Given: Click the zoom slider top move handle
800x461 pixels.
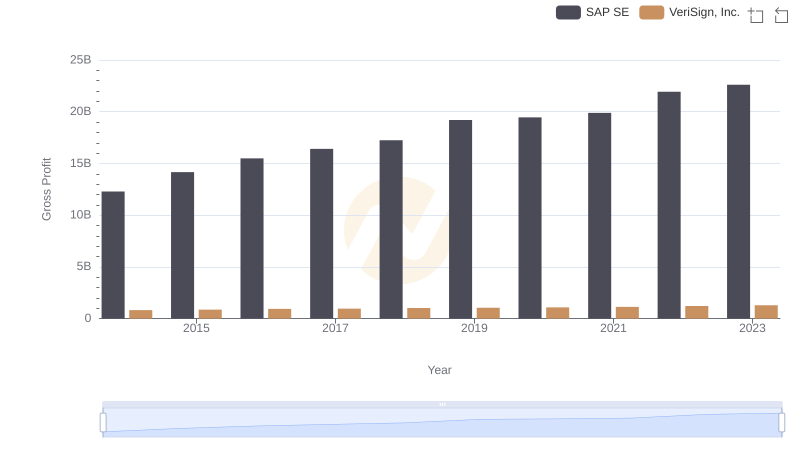Looking at the screenshot, I should coord(442,404).
